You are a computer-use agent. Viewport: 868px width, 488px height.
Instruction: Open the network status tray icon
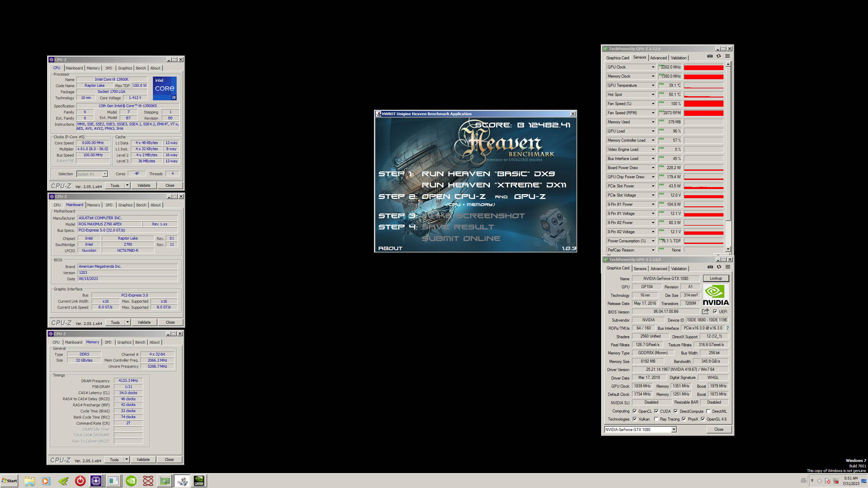(x=836, y=481)
